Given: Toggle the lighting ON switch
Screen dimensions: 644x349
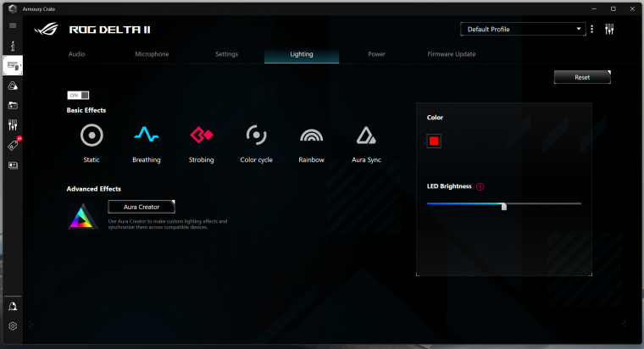Looking at the screenshot, I should pyautogui.click(x=78, y=95).
